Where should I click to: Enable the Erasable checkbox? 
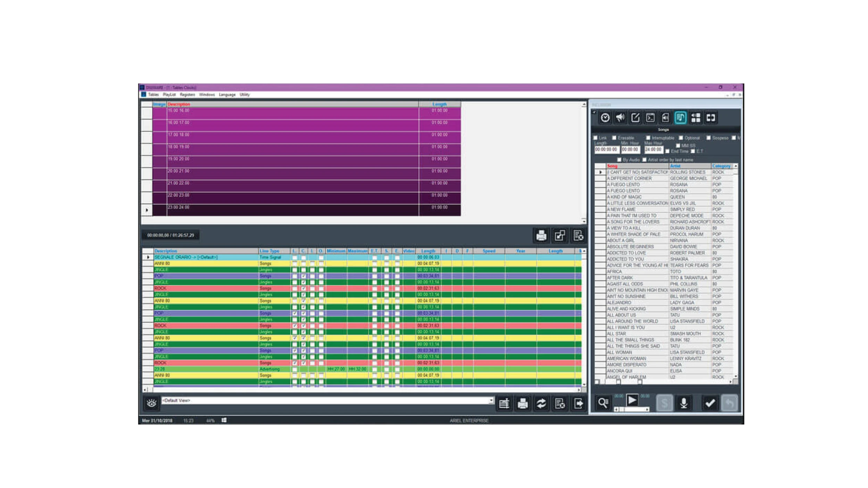pyautogui.click(x=614, y=138)
